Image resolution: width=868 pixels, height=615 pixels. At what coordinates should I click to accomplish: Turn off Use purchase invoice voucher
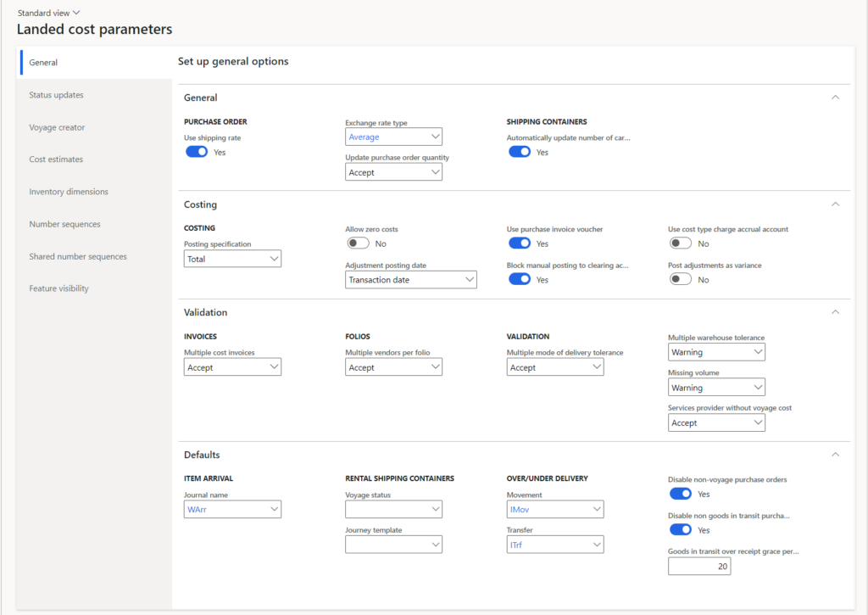pyautogui.click(x=520, y=243)
